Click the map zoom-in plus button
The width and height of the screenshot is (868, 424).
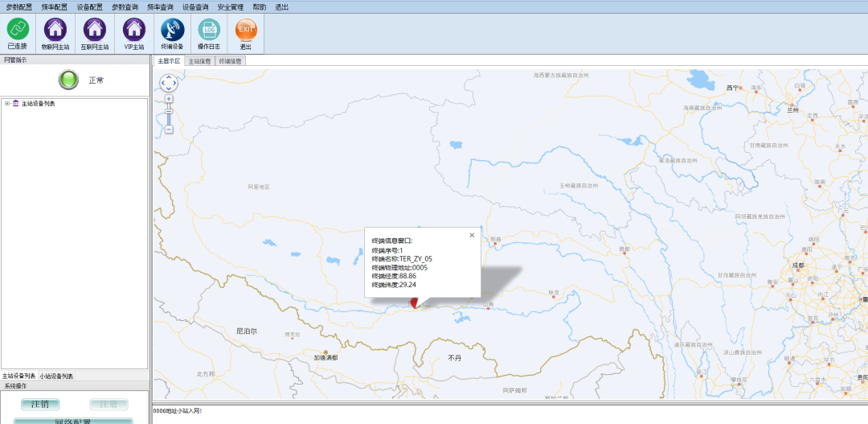169,99
